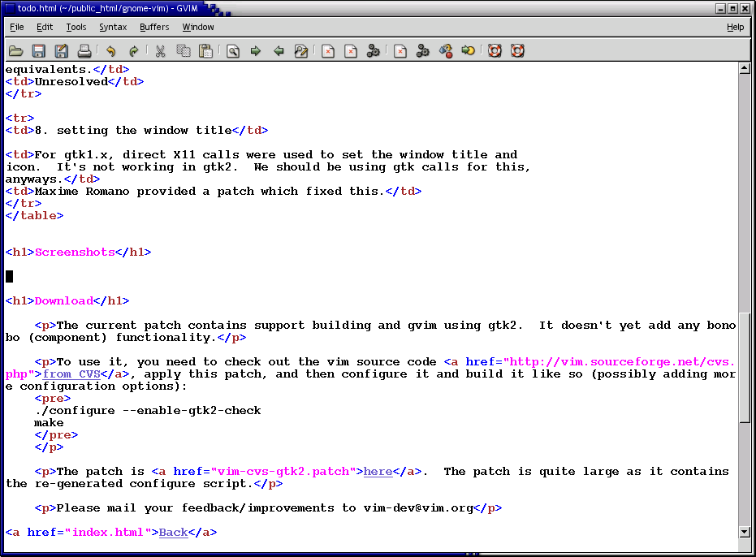The image size is (756, 557).
Task: Search help using the last lifebuoy icon
Action: tap(517, 50)
